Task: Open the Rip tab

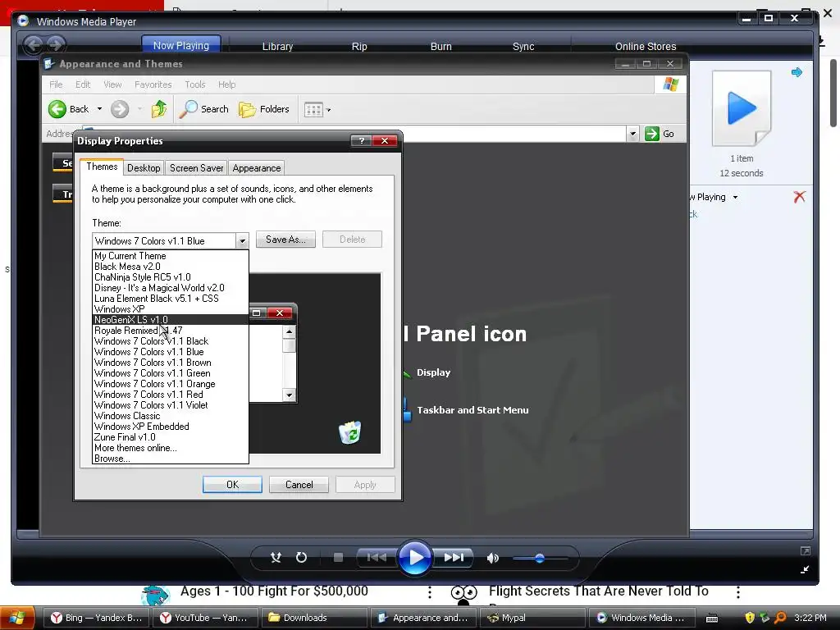Action: (x=359, y=47)
